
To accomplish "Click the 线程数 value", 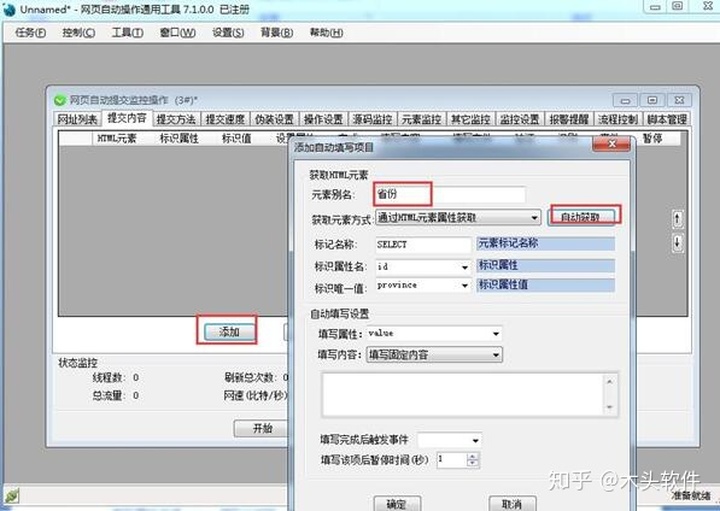I will (136, 377).
